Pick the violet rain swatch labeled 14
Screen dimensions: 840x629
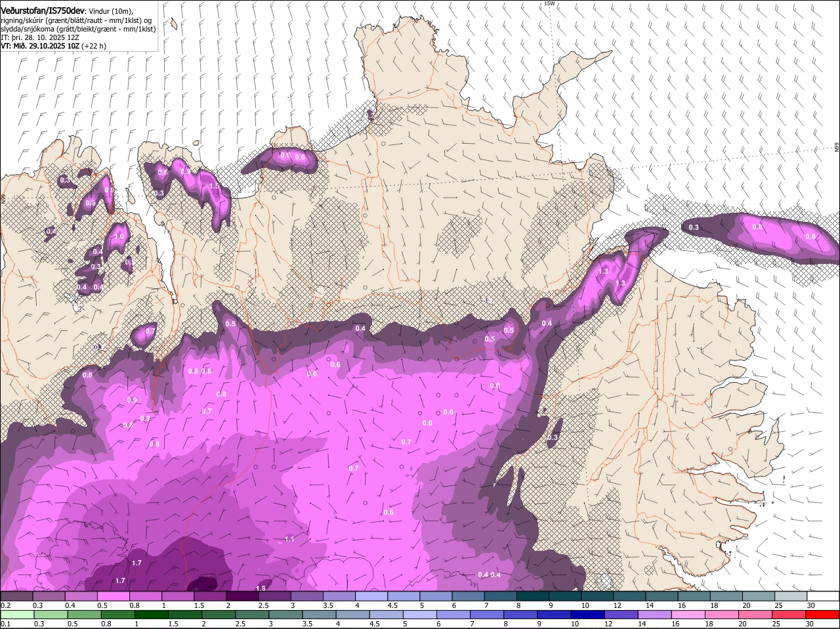[x=655, y=614]
